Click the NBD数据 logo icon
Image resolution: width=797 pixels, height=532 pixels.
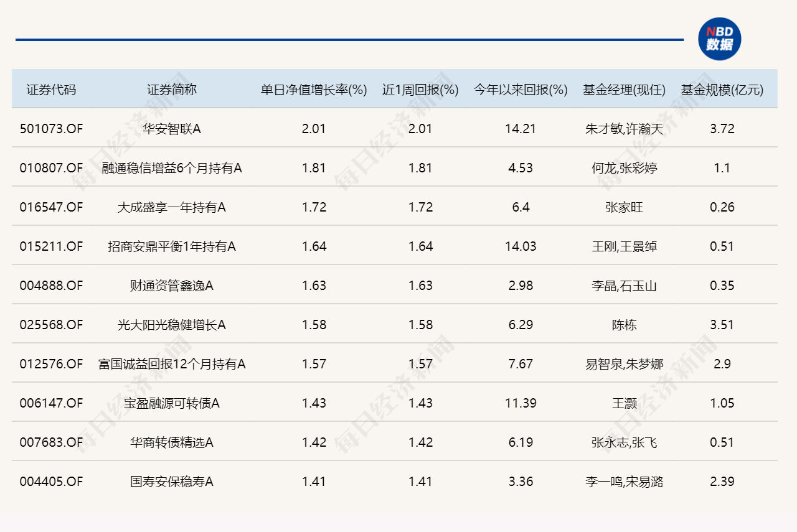coord(719,39)
